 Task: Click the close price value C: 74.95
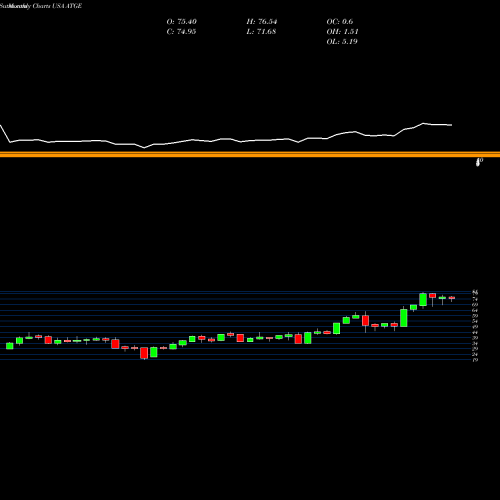[x=181, y=32]
